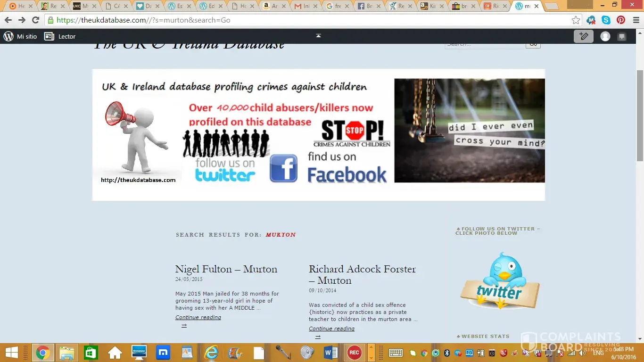Click the red REC recorder taskbar icon

tap(354, 353)
